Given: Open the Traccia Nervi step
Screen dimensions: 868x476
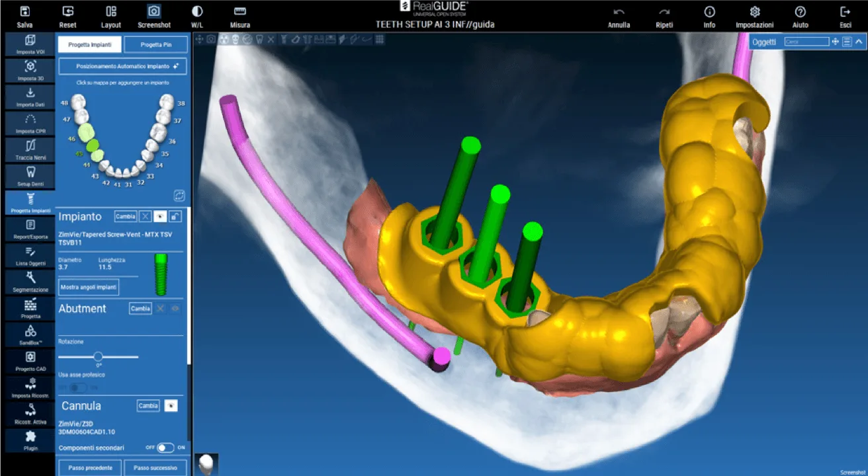Looking at the screenshot, I should [x=30, y=150].
